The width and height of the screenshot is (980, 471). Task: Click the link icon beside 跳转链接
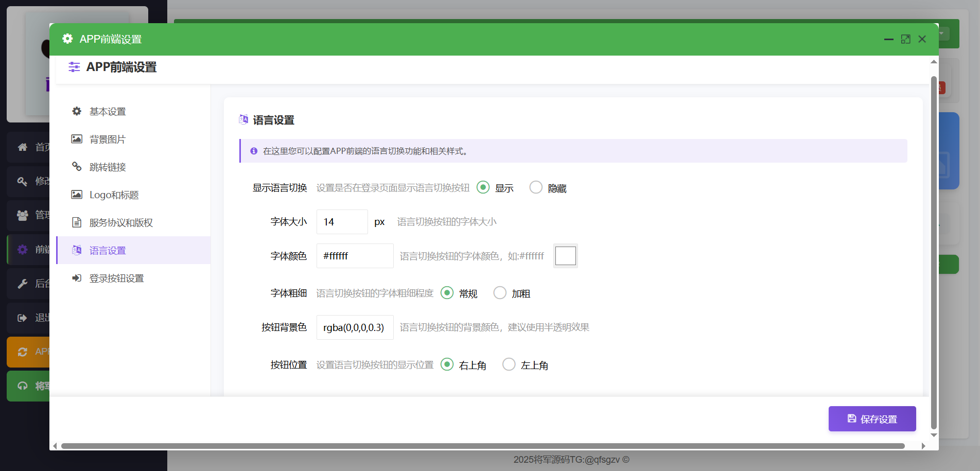[x=77, y=167]
